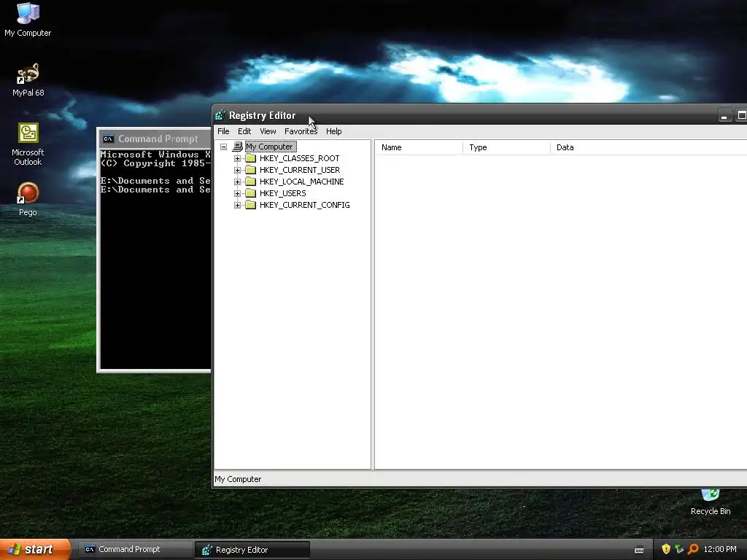The image size is (747, 560).
Task: Select the My Computer root node icon
Action: click(x=237, y=147)
